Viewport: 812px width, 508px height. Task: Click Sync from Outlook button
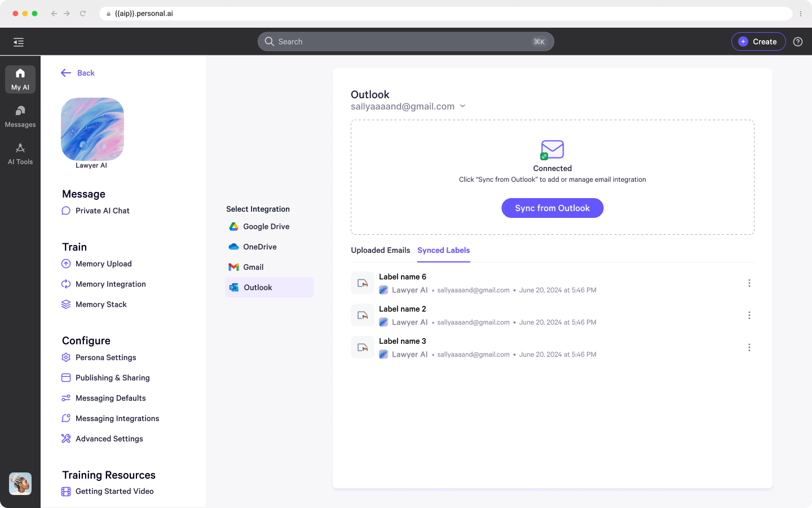pyautogui.click(x=553, y=208)
